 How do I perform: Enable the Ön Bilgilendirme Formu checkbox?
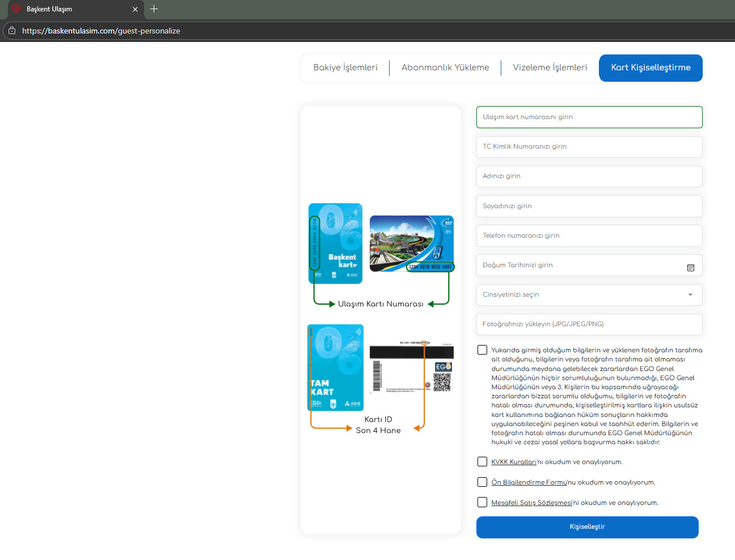pos(482,482)
